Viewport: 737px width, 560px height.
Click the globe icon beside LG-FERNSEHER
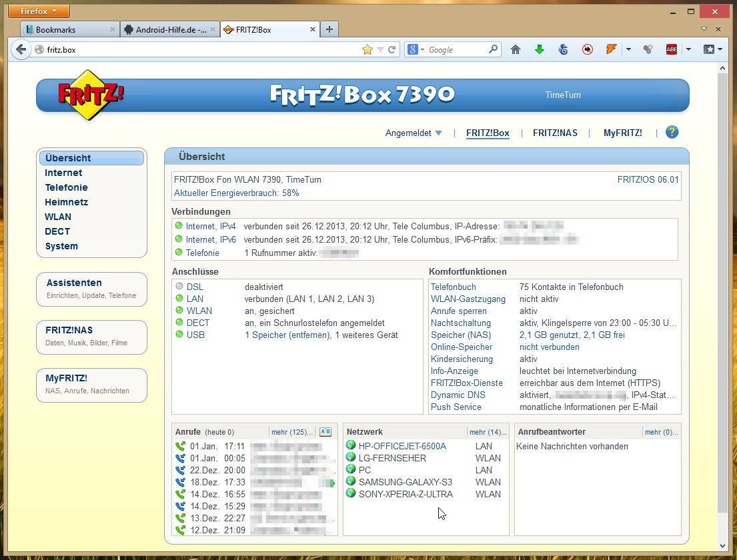pyautogui.click(x=351, y=457)
